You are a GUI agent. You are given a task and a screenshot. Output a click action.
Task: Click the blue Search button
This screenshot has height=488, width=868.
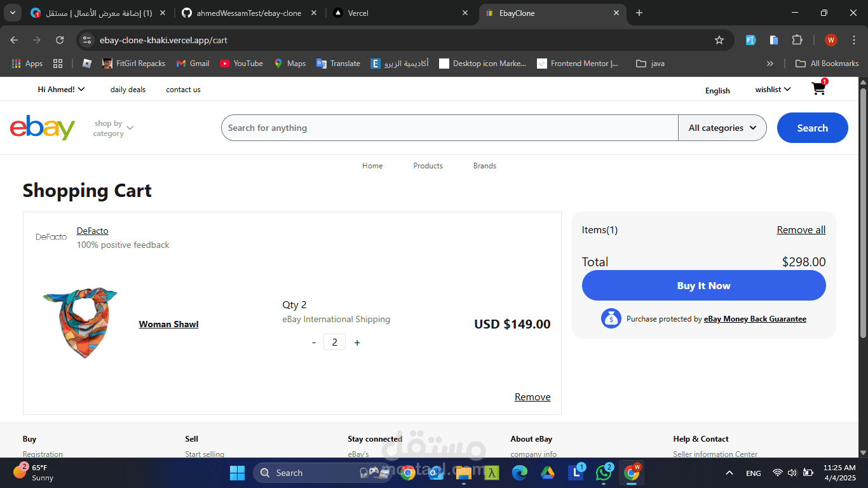click(813, 128)
